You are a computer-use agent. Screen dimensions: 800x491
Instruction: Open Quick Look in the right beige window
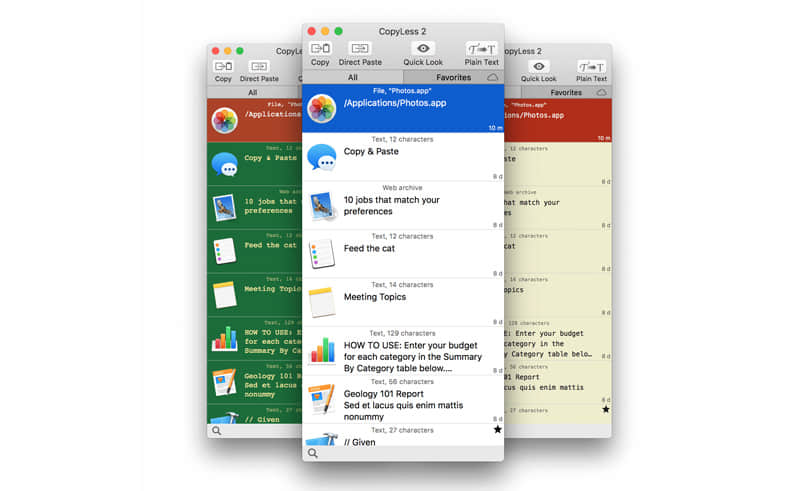click(x=538, y=71)
